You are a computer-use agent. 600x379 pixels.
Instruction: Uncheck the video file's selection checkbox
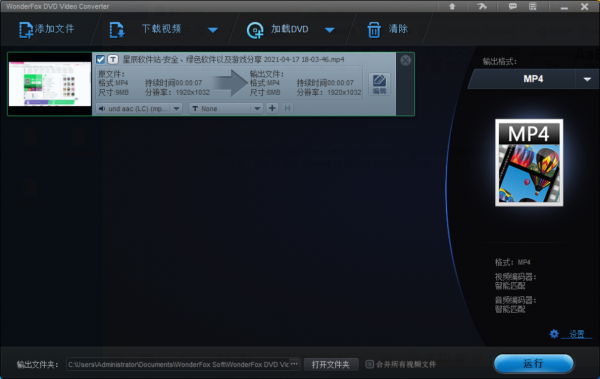click(100, 59)
